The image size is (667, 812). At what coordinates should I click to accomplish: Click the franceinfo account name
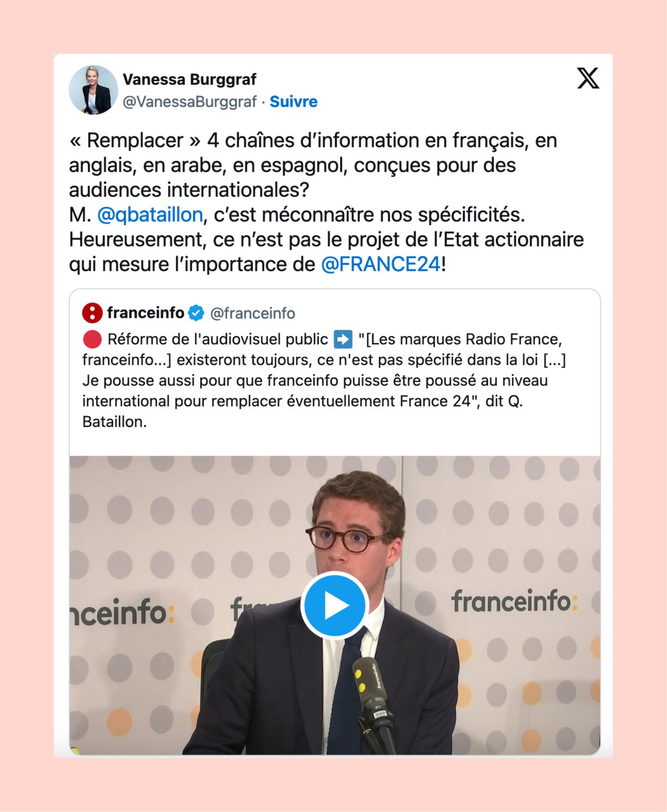point(145,313)
